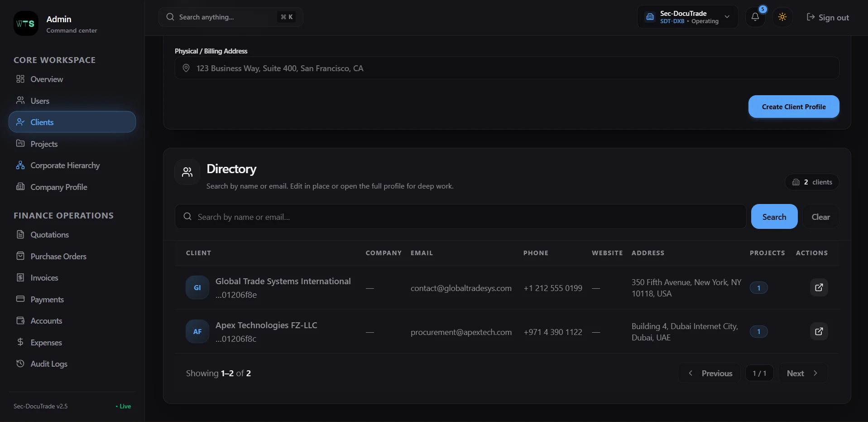Toggle the light/dark theme sun icon
Screen dimensions: 868x422
click(x=782, y=17)
